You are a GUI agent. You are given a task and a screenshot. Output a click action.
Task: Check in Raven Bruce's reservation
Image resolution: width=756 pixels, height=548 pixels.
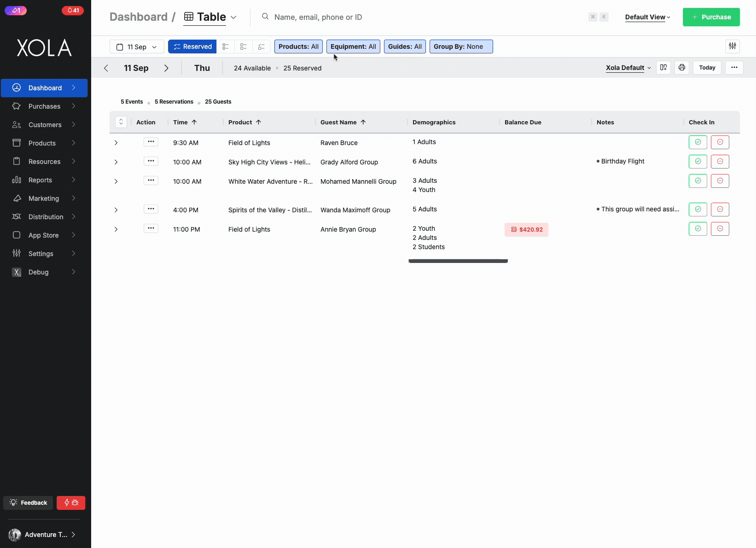click(698, 142)
